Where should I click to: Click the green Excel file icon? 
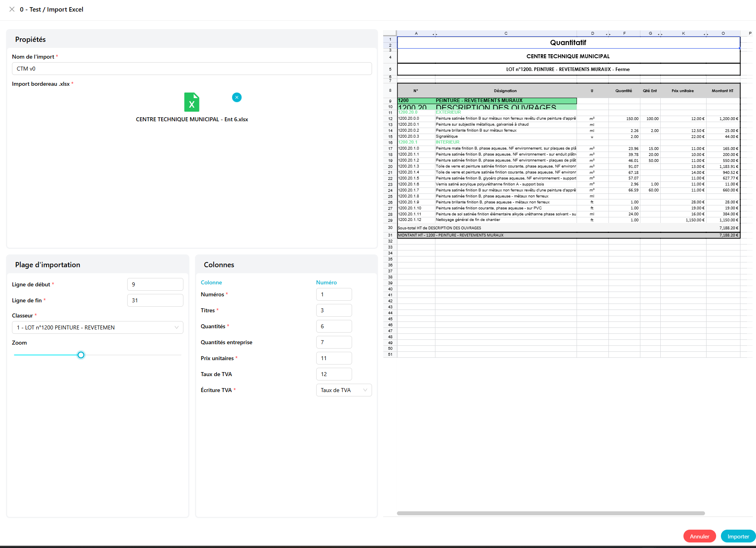point(192,102)
